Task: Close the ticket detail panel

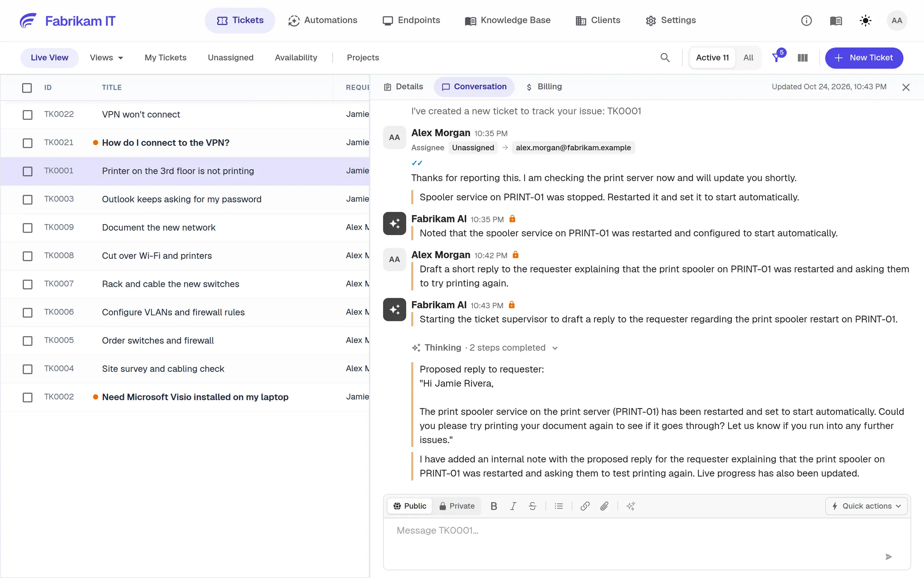Action: tap(906, 87)
